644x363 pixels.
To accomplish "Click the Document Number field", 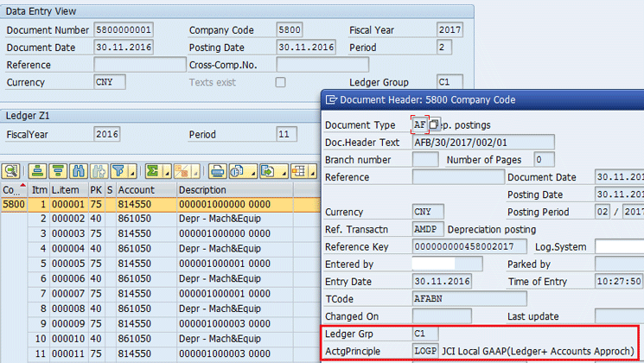I will click(x=124, y=29).
